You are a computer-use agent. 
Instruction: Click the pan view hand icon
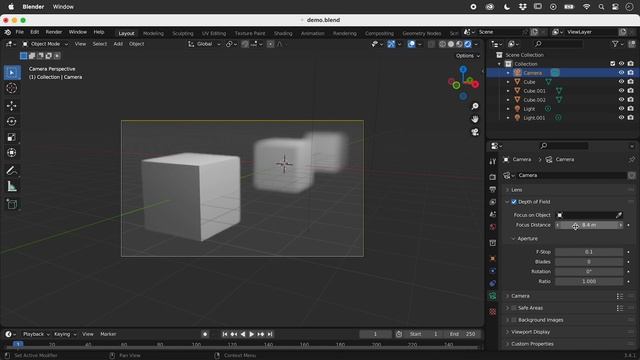tap(475, 119)
